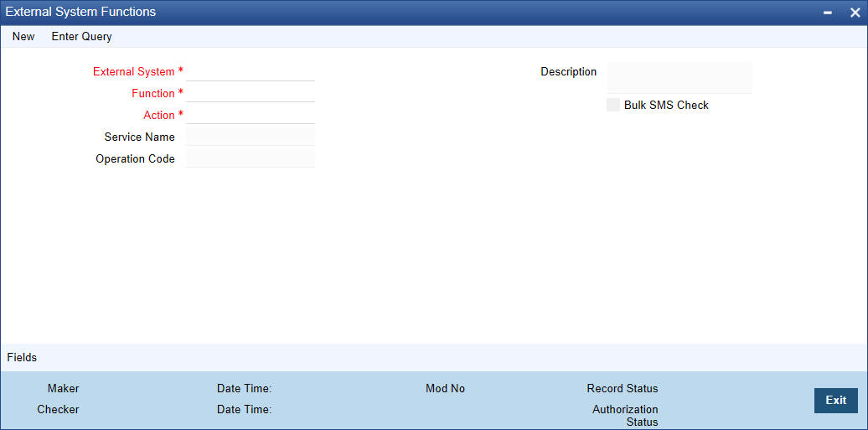The width and height of the screenshot is (868, 430).
Task: Click the Exit button
Action: tap(836, 400)
